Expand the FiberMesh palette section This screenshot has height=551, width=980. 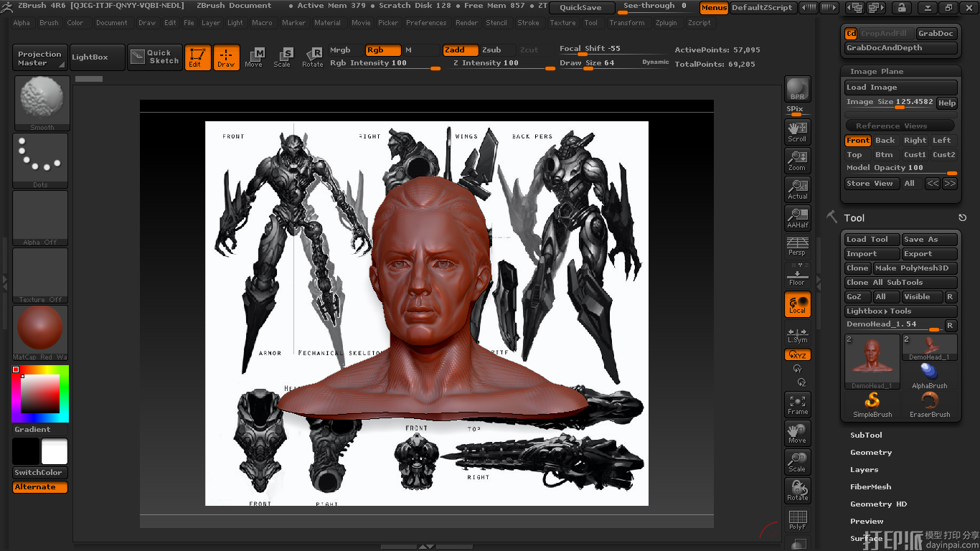tap(870, 487)
